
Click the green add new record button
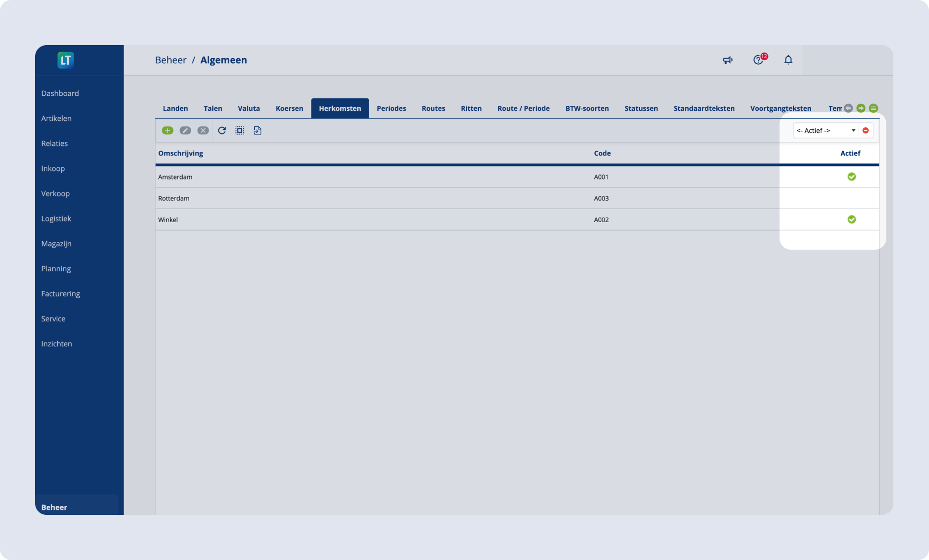click(168, 130)
